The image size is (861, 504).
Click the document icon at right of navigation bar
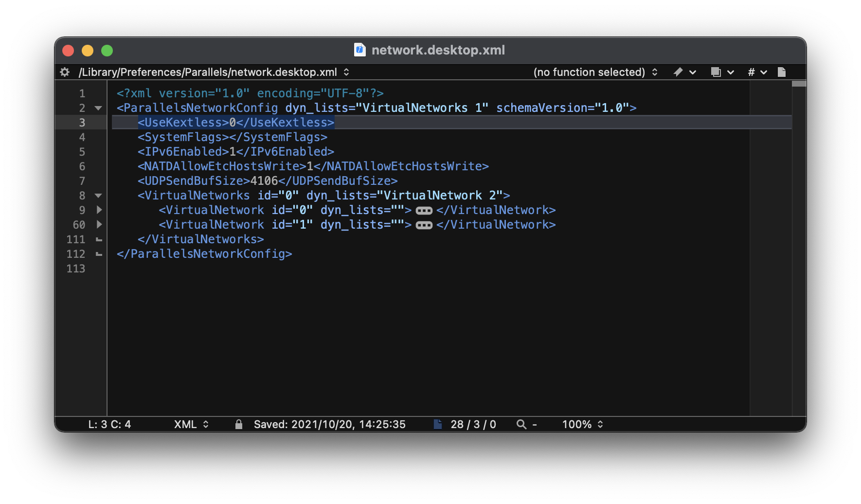(x=782, y=72)
